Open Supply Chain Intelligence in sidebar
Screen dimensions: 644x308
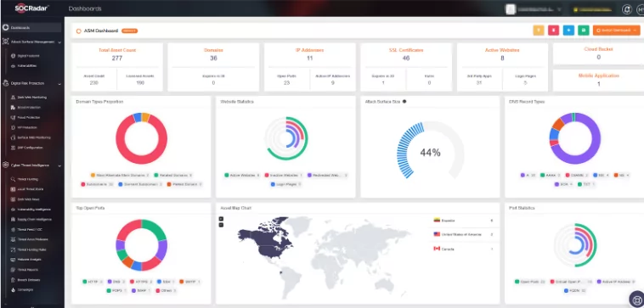pos(31,220)
